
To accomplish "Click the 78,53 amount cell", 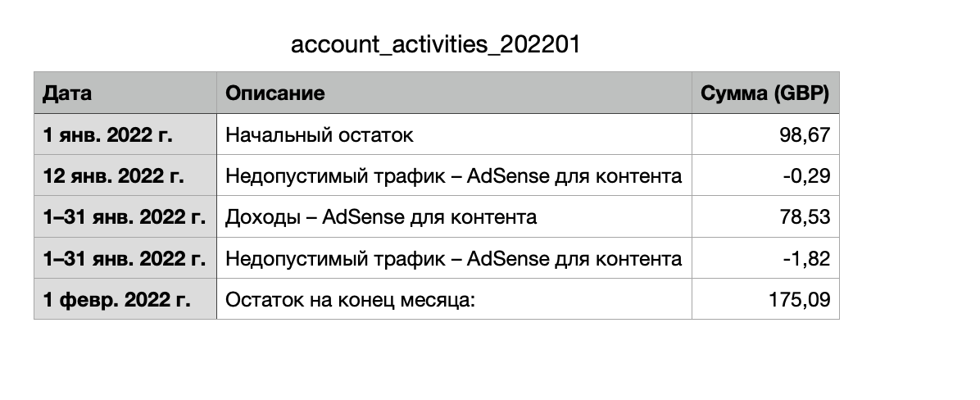I will [x=765, y=217].
